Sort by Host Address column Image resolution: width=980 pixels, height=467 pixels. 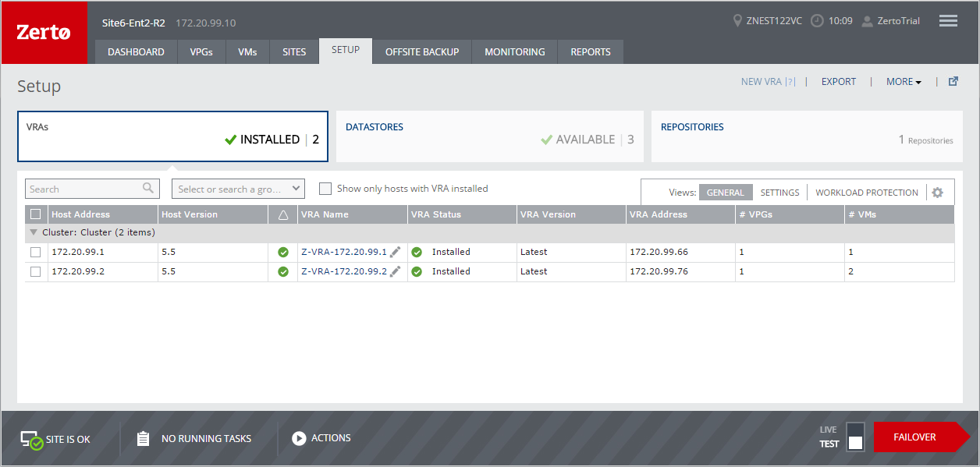tap(103, 214)
